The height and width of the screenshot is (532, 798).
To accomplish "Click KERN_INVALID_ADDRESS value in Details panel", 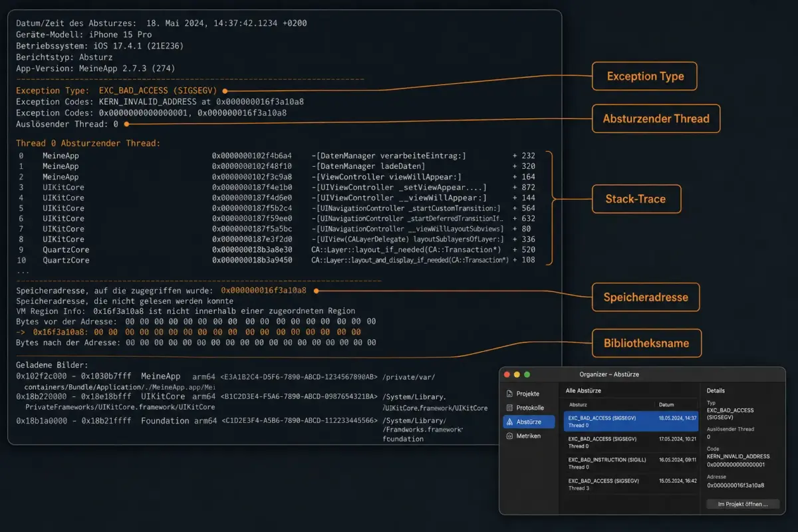I will [x=738, y=456].
